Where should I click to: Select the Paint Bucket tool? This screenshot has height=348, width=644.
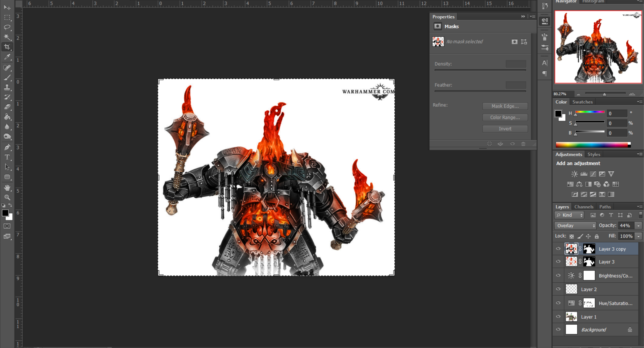[7, 117]
